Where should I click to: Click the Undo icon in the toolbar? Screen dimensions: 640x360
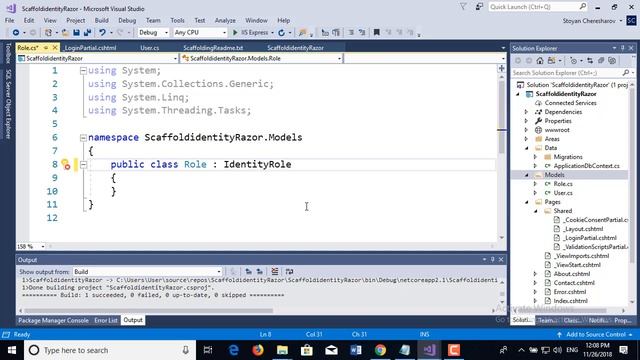pyautogui.click(x=102, y=32)
